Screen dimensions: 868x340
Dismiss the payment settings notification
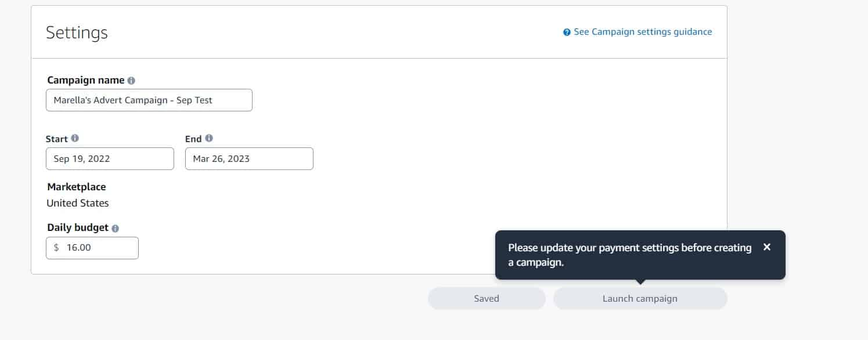[x=767, y=247]
